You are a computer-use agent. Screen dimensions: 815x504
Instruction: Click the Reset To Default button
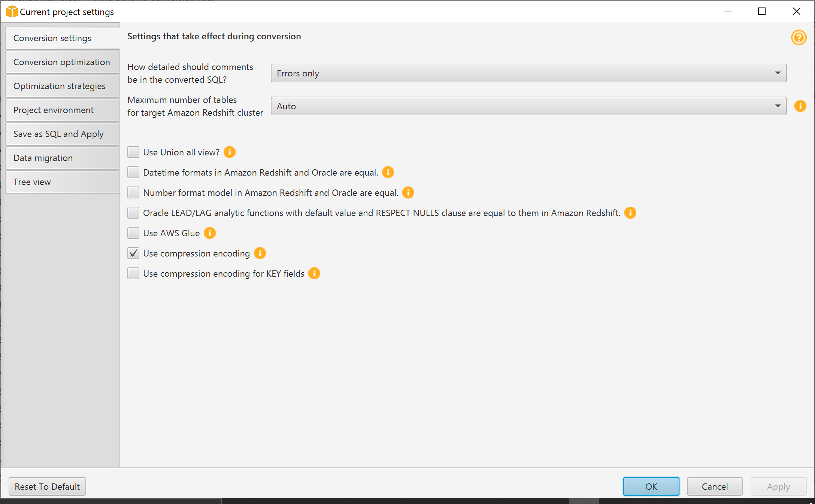[x=47, y=486]
